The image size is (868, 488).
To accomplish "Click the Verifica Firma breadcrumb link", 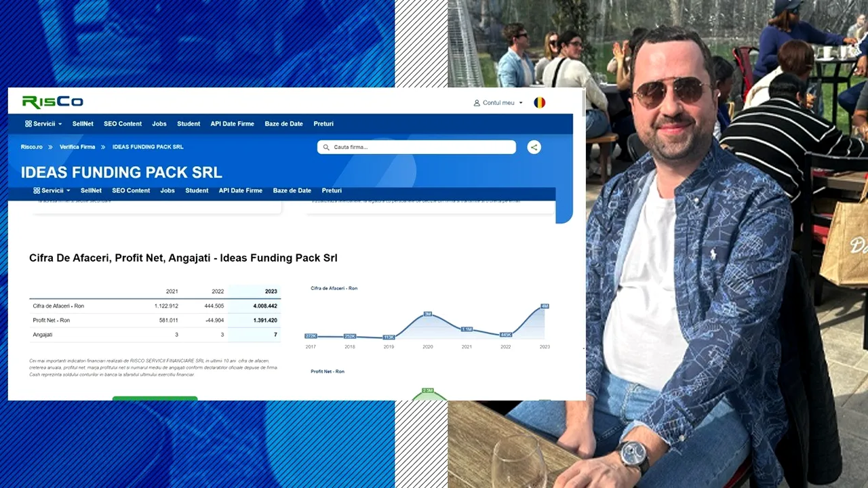I will [77, 146].
